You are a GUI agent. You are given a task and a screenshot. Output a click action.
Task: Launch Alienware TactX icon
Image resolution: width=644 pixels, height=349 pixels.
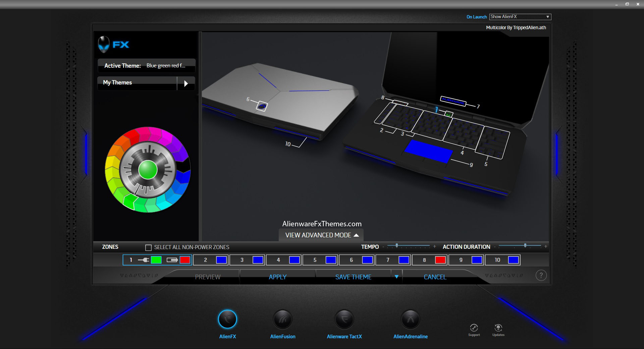coord(344,319)
